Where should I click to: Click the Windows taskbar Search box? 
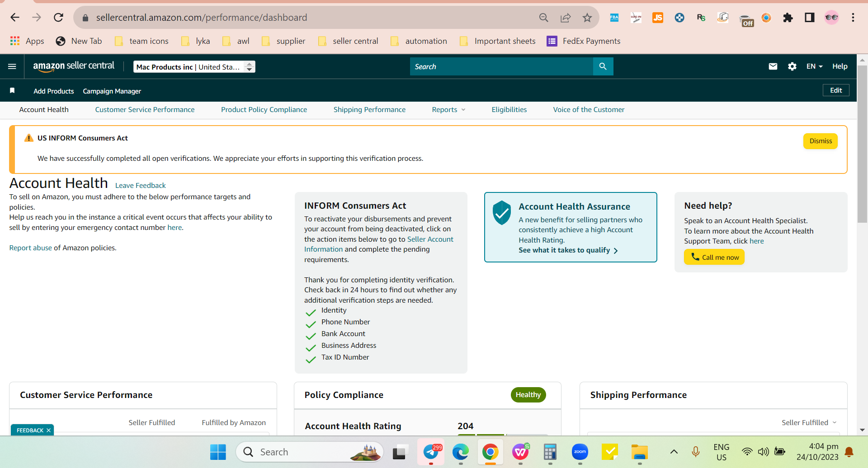310,452
